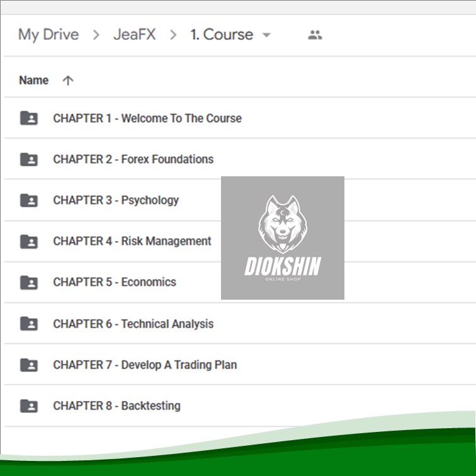
Task: Click the Name column header
Action: (x=34, y=81)
